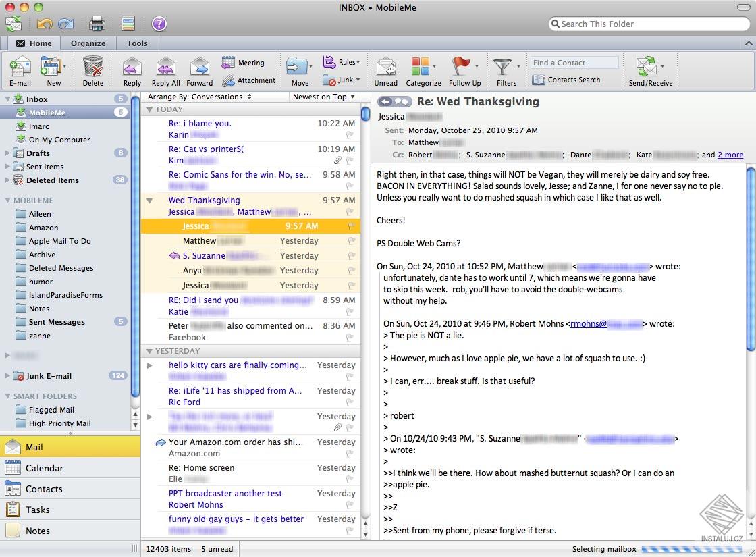Switch to the Home tab
The height and width of the screenshot is (557, 756).
pos(34,43)
